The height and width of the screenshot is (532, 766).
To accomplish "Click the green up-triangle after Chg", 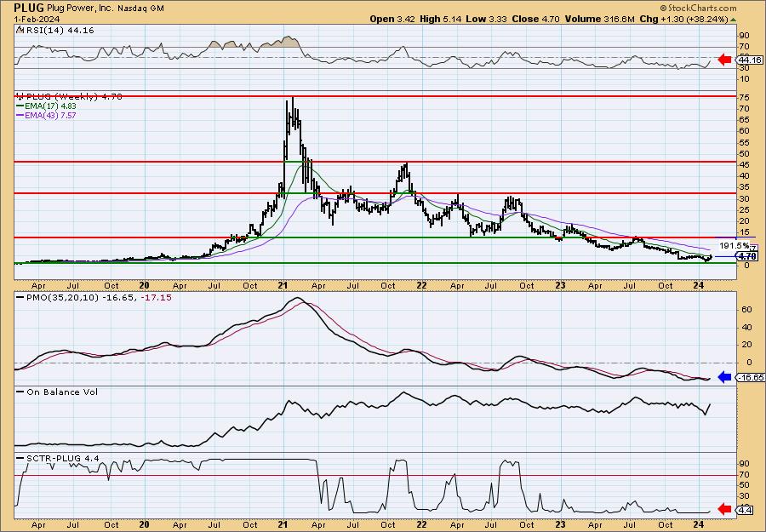I will (x=733, y=20).
